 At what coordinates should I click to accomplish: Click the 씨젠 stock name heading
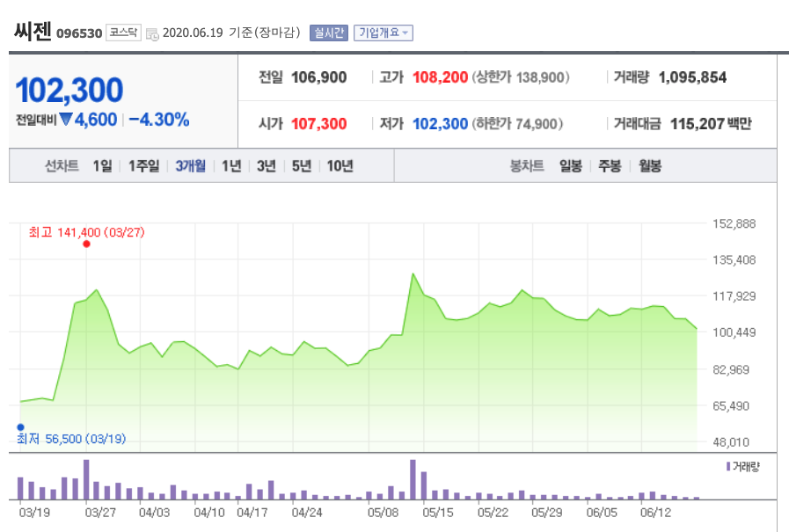click(x=33, y=32)
